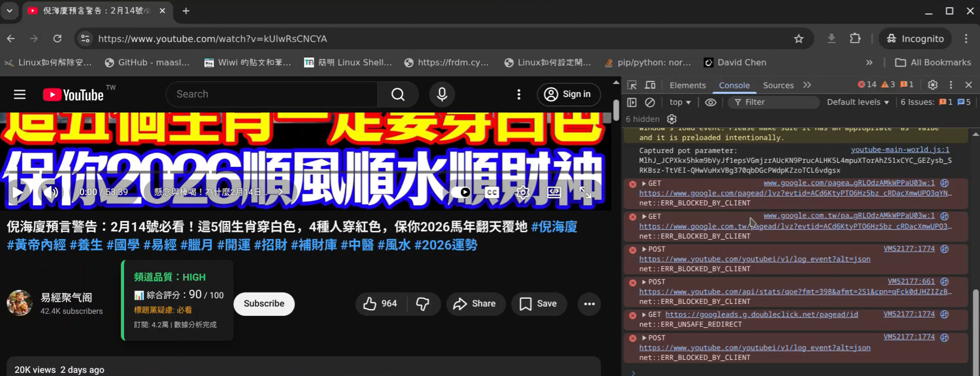This screenshot has width=980, height=376.
Task: Switch to the Console tab
Action: pos(734,86)
